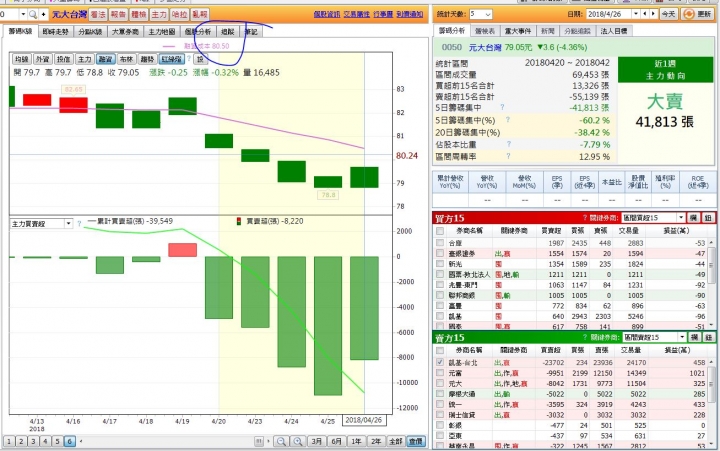Click the 今天 today button

668,14
